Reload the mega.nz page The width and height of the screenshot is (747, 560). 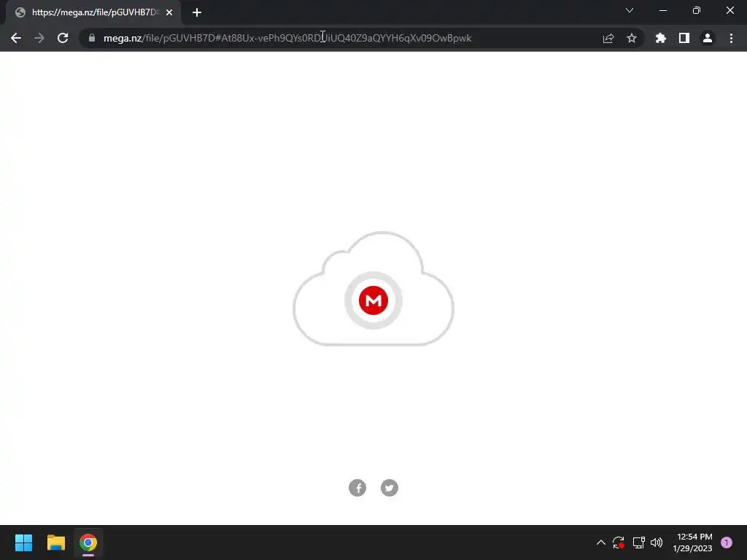[x=63, y=38]
